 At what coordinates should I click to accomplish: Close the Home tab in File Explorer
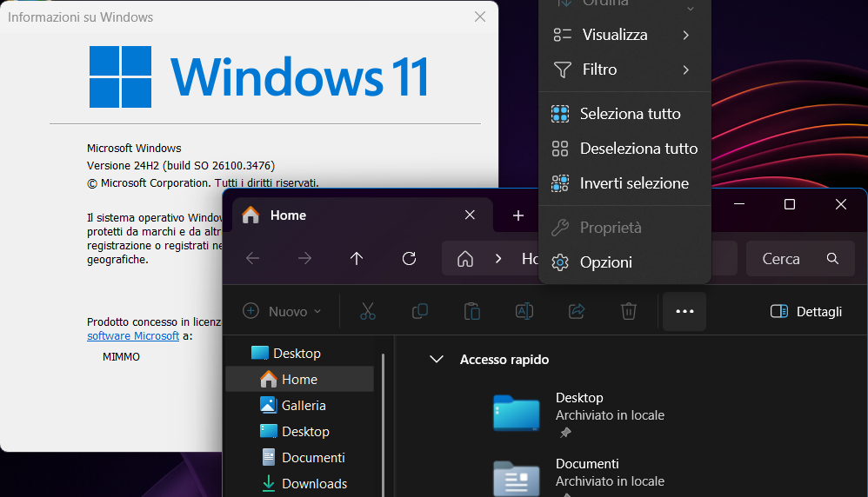(470, 215)
